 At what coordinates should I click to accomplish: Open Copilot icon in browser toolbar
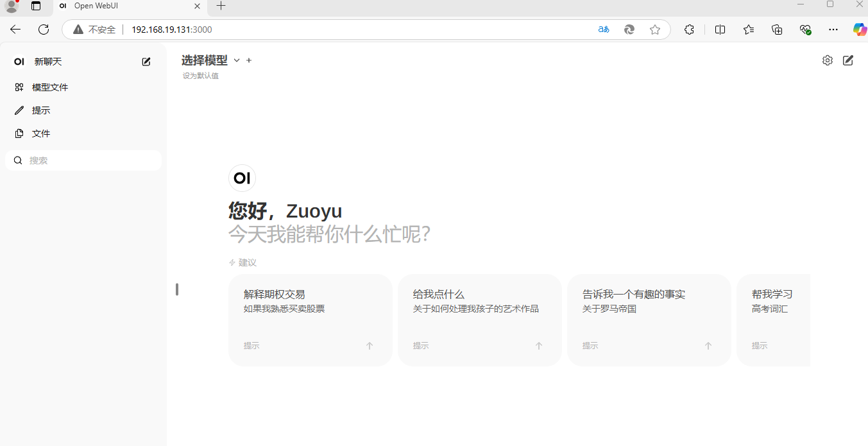859,30
